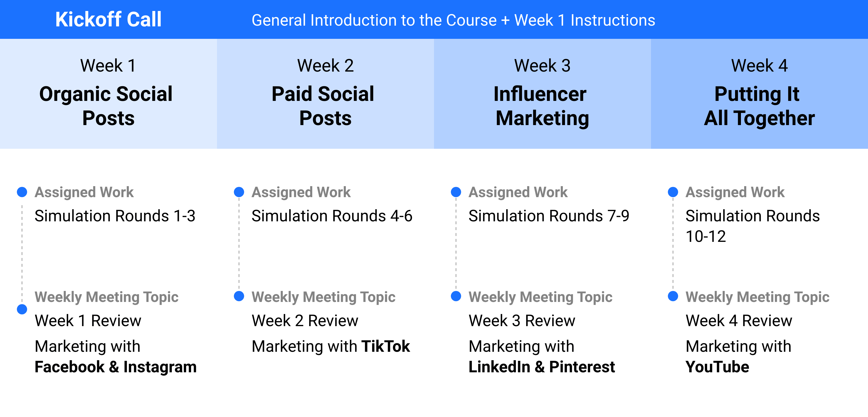Click the LinkedIn & Pinterest bold text
Viewport: 868px width, 417px height.
click(542, 367)
